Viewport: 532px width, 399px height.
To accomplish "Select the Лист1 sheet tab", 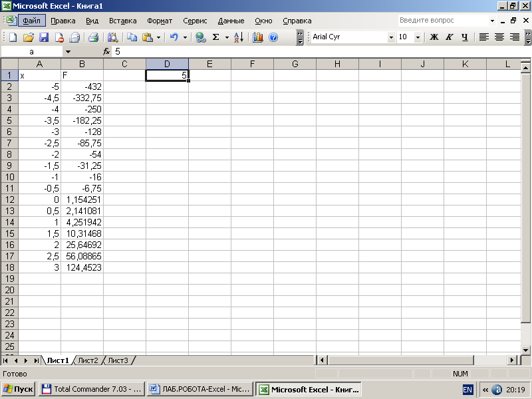I will (58, 360).
